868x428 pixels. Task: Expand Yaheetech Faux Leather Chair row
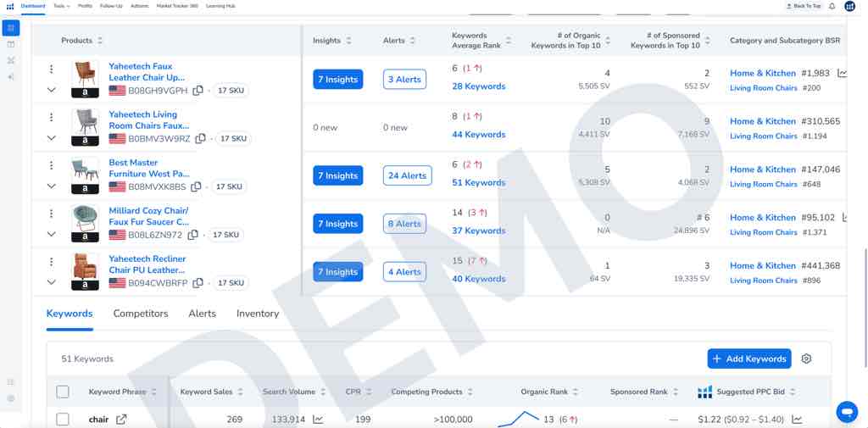52,90
